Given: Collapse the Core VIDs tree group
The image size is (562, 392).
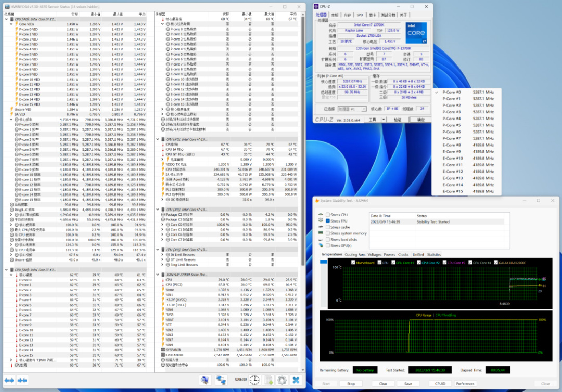Looking at the screenshot, I should pyautogui.click(x=12, y=24).
